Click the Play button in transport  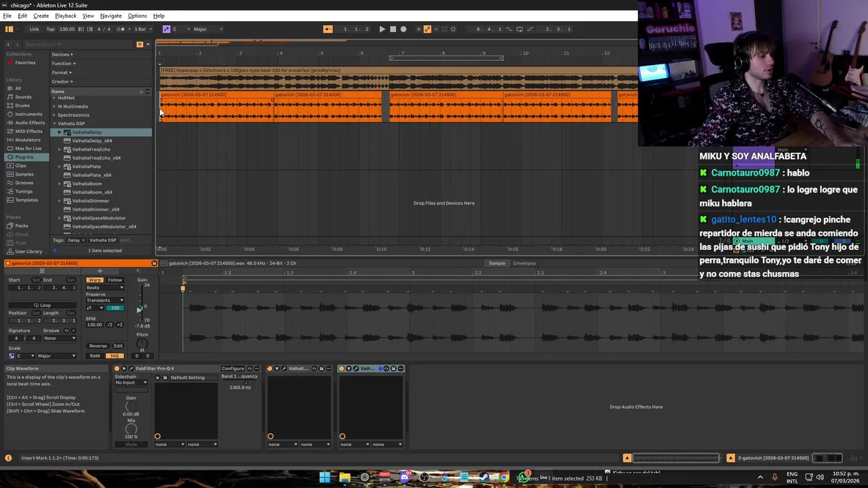[382, 29]
